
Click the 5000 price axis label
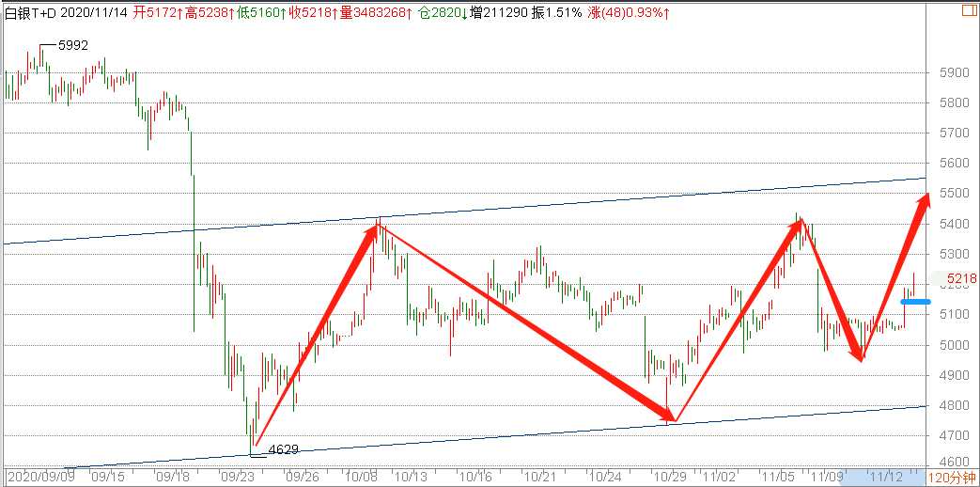(953, 345)
